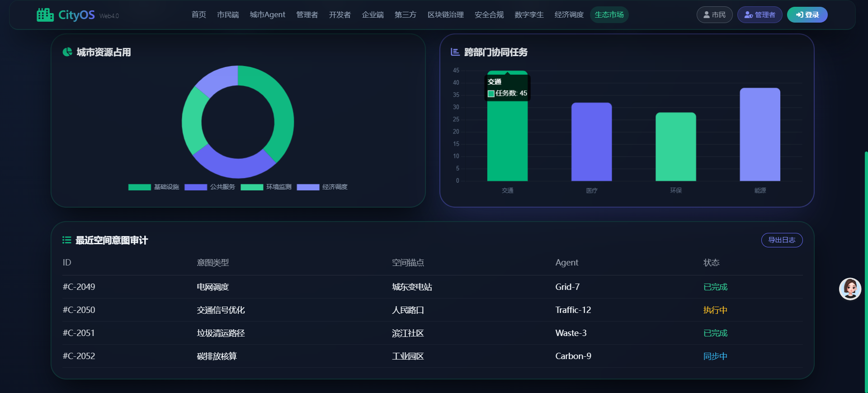The width and height of the screenshot is (868, 393).
Task: Click the page vertical scrollbar thumb
Action: tap(866, 271)
